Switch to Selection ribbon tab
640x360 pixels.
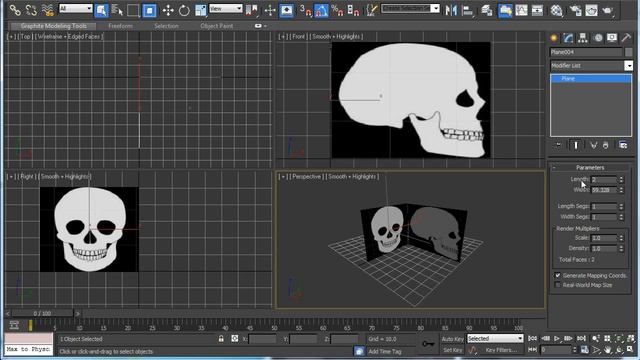(x=166, y=26)
